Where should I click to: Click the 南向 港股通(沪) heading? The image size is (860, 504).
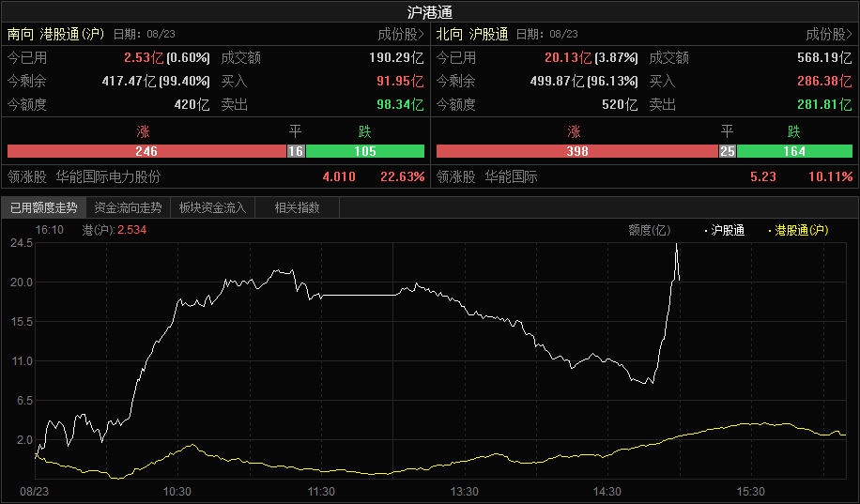pos(55,35)
